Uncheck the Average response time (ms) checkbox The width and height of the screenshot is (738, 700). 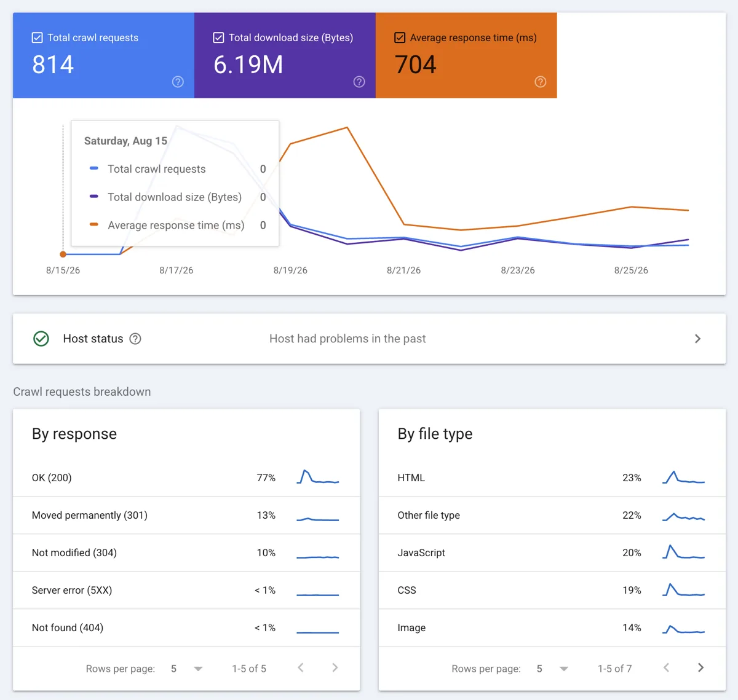click(x=400, y=37)
